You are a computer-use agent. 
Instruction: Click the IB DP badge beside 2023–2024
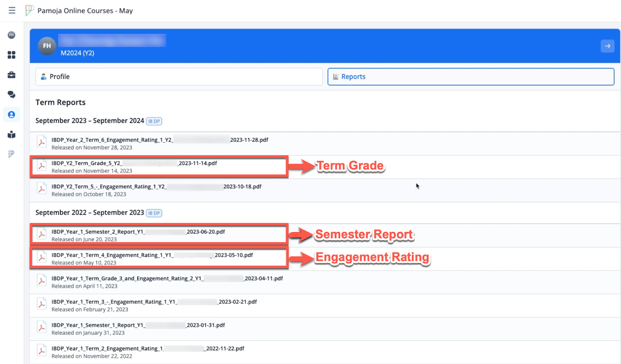pos(154,121)
